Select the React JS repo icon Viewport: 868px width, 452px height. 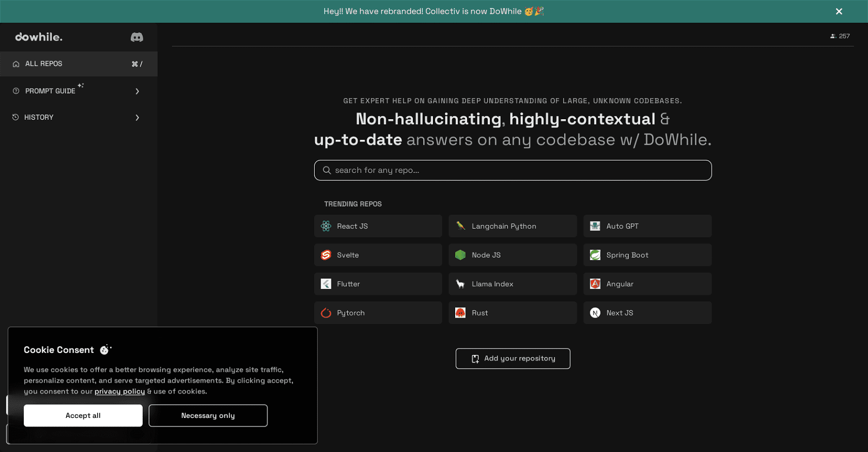[x=326, y=226]
